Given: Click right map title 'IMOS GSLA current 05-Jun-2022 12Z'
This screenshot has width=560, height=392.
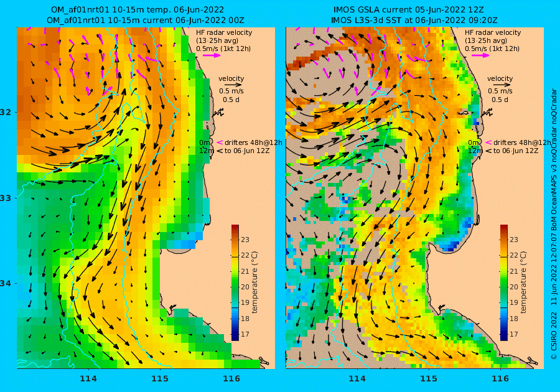Looking at the screenshot, I should coord(408,9).
